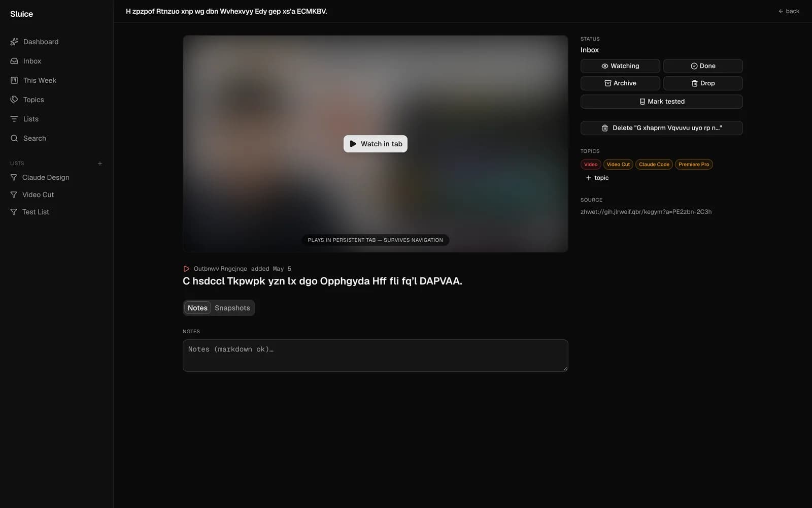This screenshot has height=508, width=812.
Task: Open the Video Cut list
Action: point(32,195)
